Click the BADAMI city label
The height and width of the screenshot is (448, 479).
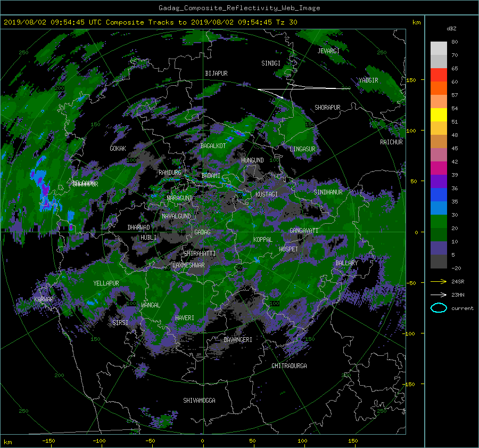click(211, 176)
